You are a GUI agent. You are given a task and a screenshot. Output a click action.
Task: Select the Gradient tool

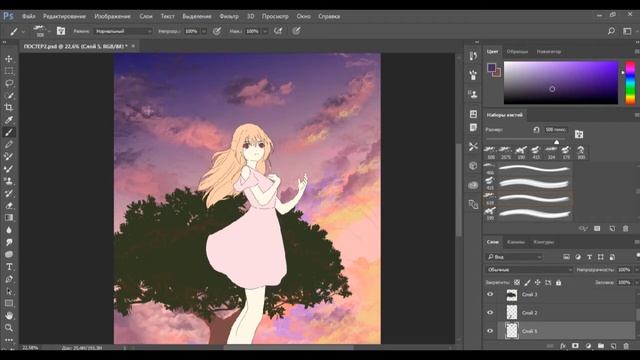(9, 218)
